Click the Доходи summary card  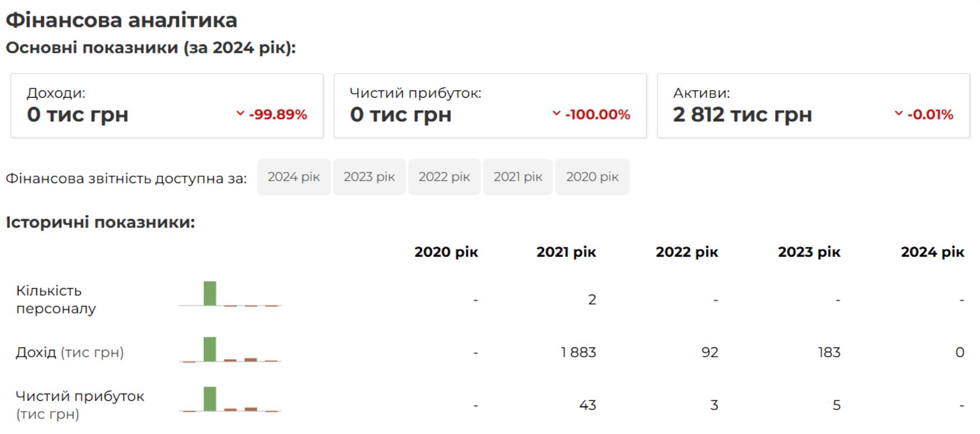167,106
